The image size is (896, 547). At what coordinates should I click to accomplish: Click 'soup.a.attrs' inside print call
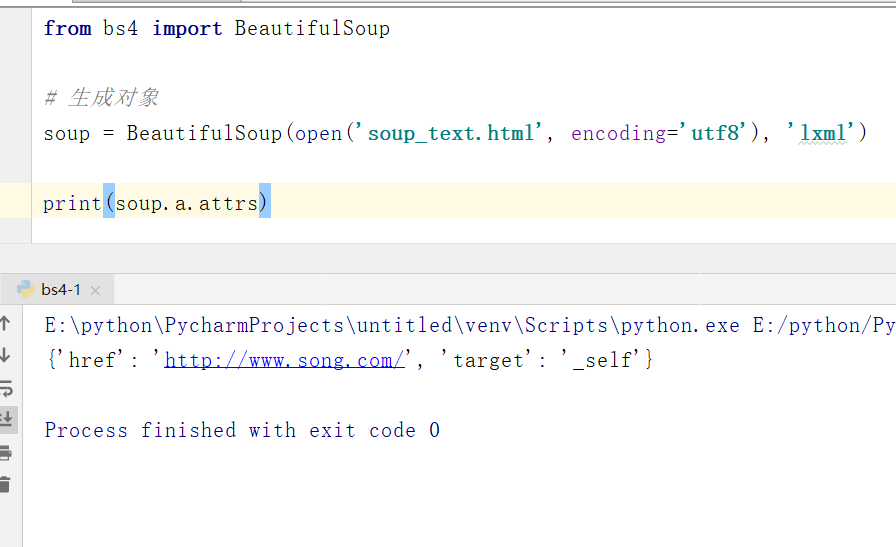[187, 203]
